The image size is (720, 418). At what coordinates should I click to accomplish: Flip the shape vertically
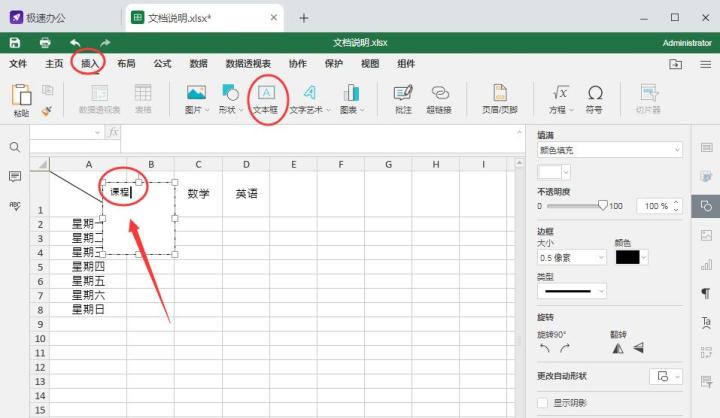[638, 348]
